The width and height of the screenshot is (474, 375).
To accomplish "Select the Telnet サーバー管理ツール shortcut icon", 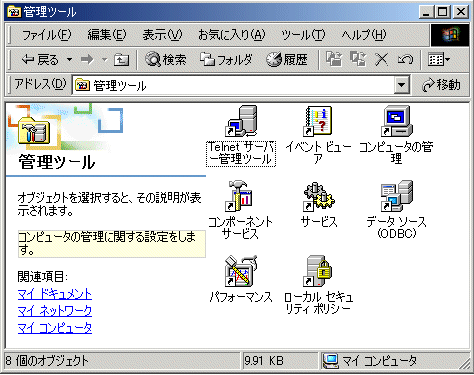I will pos(241,121).
